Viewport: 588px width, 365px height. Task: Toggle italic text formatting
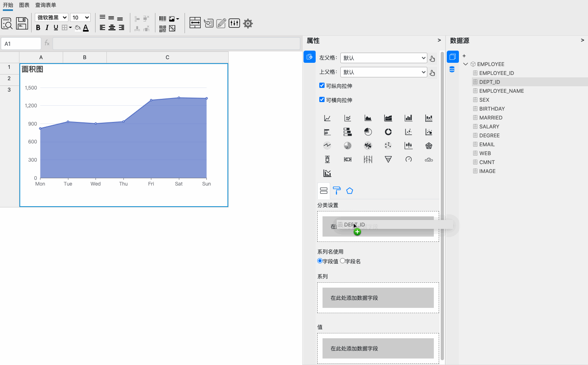point(47,28)
